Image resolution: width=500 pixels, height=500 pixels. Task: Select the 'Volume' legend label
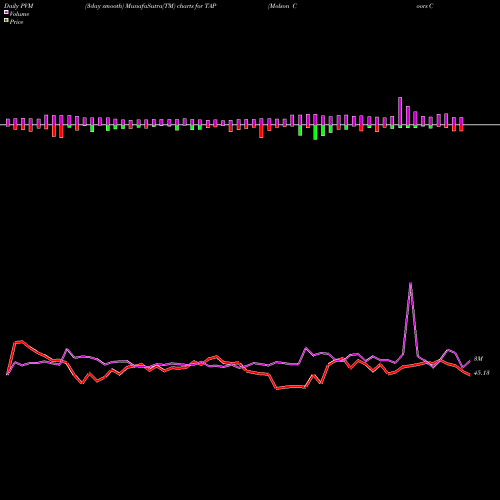click(19, 14)
